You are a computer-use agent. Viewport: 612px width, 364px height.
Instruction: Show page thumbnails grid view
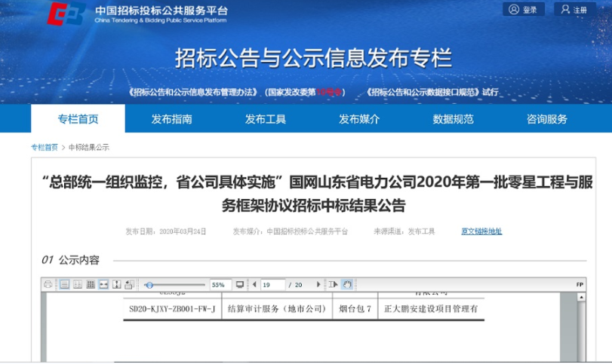pyautogui.click(x=91, y=285)
